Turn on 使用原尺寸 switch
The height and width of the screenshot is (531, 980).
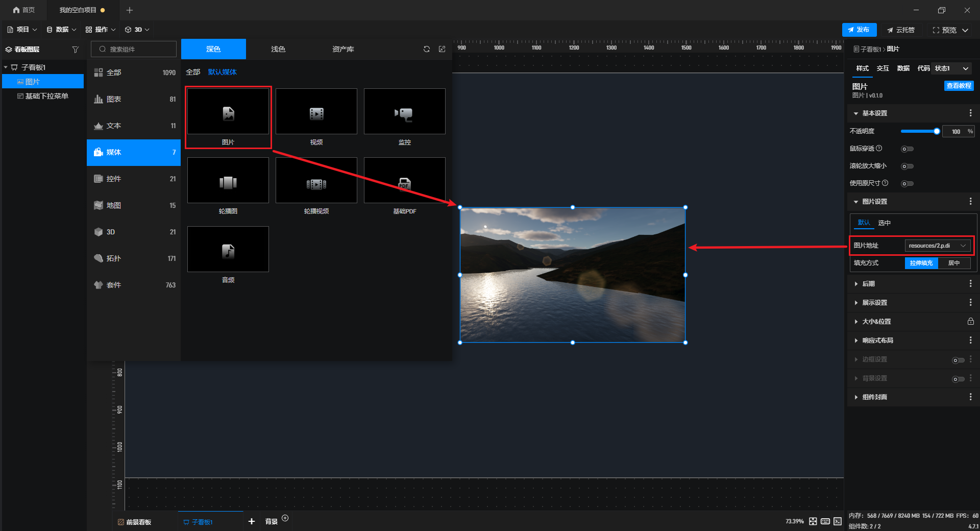click(907, 184)
